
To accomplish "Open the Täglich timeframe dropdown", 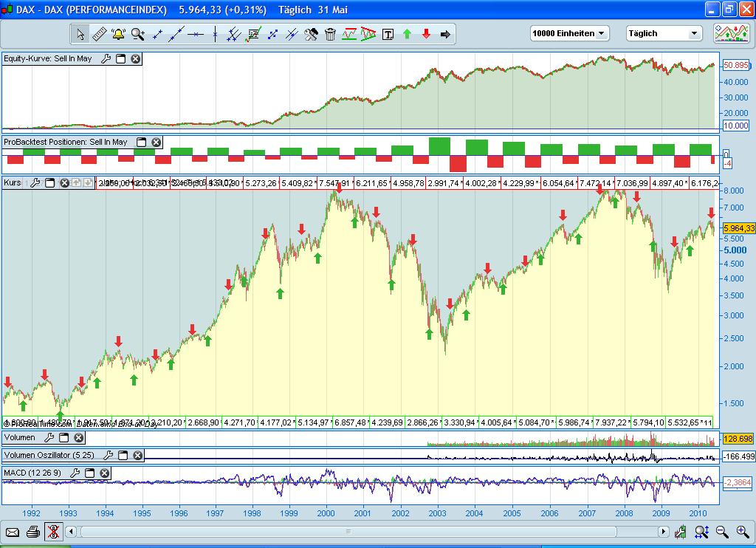I will [x=664, y=33].
